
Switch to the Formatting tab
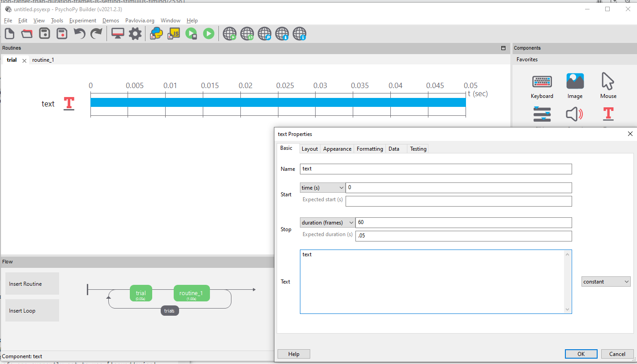pos(370,149)
